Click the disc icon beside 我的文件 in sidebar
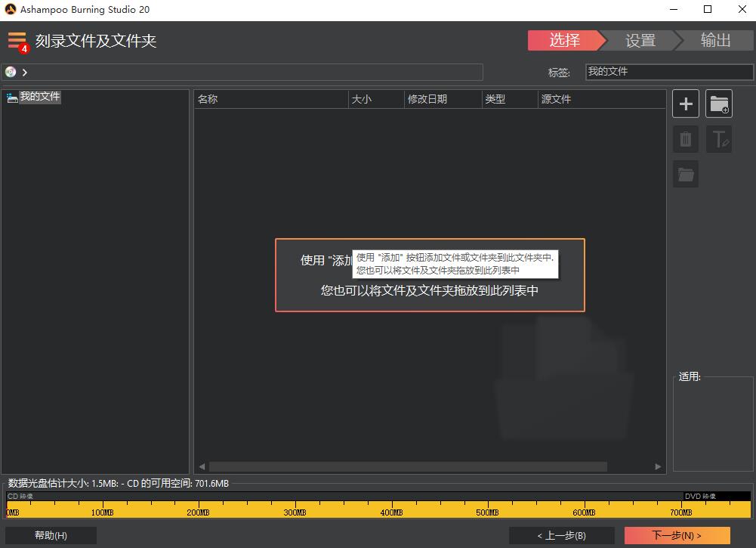The width and height of the screenshot is (756, 548). [x=11, y=97]
